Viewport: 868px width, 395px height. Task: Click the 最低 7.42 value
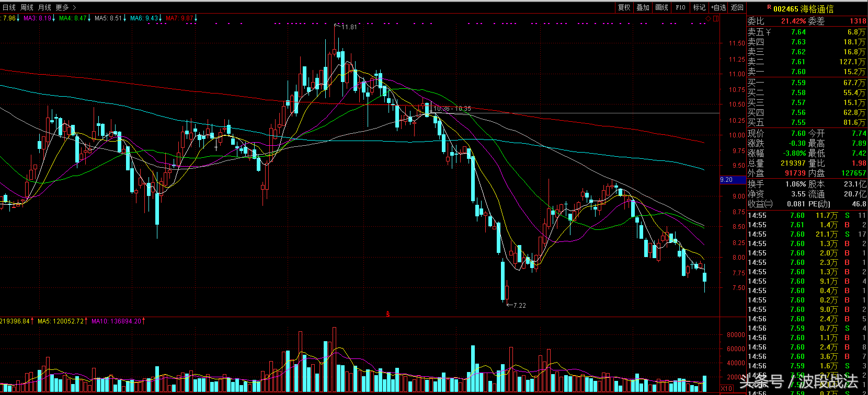(x=859, y=153)
